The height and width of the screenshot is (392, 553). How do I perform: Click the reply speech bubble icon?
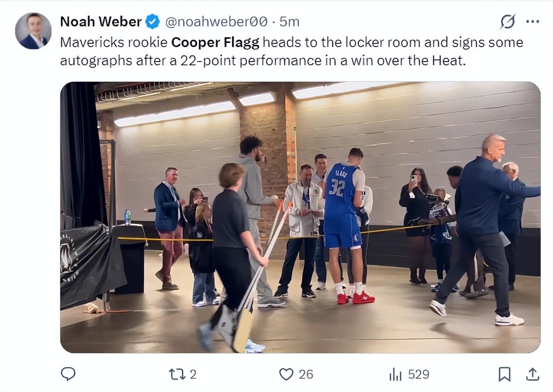68,374
